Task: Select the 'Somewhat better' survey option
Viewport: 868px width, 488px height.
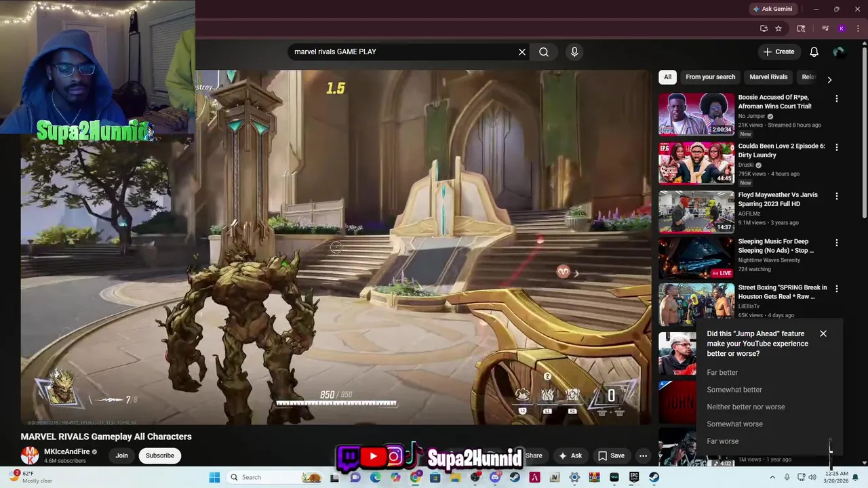Action: 734,390
